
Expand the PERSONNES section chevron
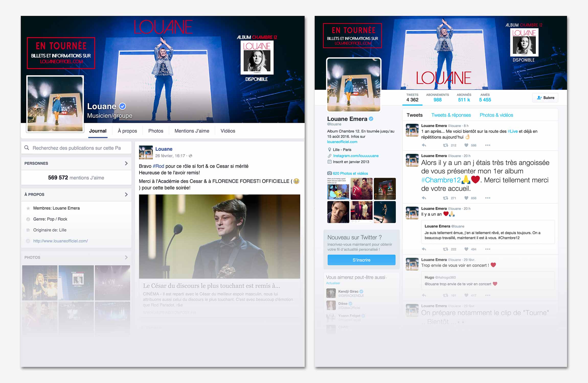tap(126, 163)
